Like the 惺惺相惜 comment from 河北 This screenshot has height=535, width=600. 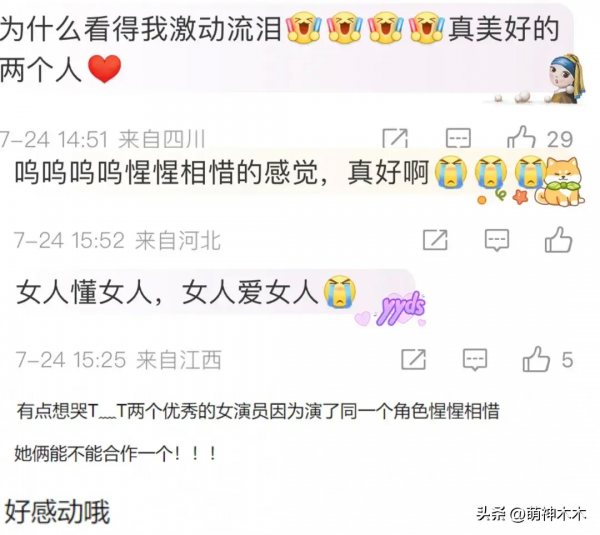pyautogui.click(x=558, y=240)
